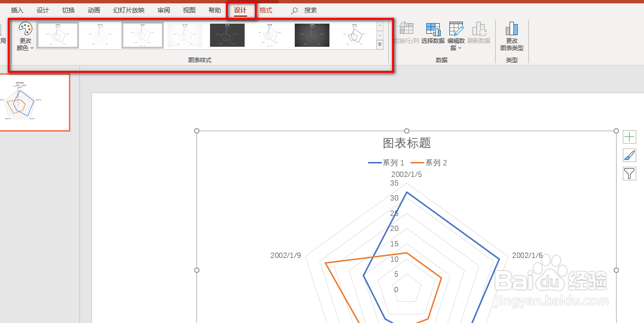
Task: Select the 系列 2 legend entry
Action: 429,163
